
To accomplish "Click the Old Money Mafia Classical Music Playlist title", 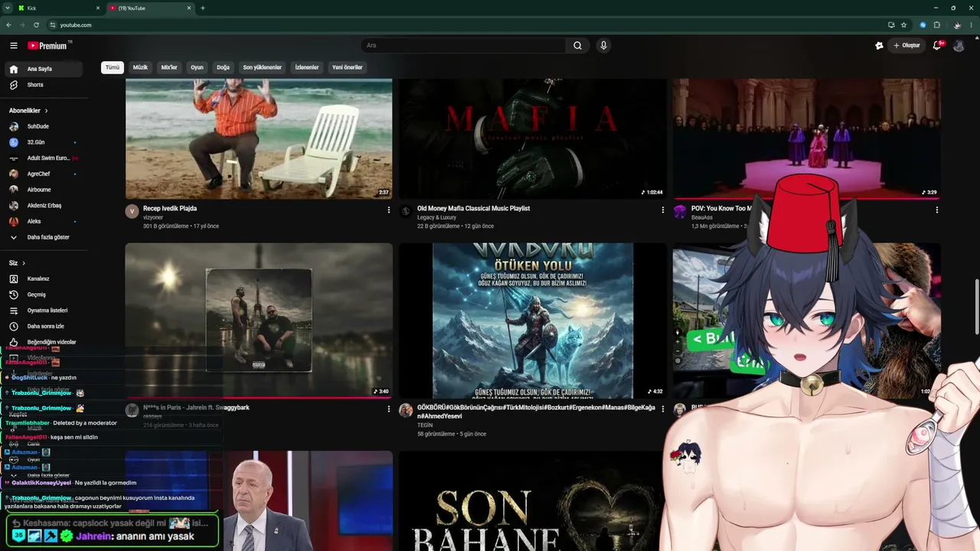I will [473, 208].
